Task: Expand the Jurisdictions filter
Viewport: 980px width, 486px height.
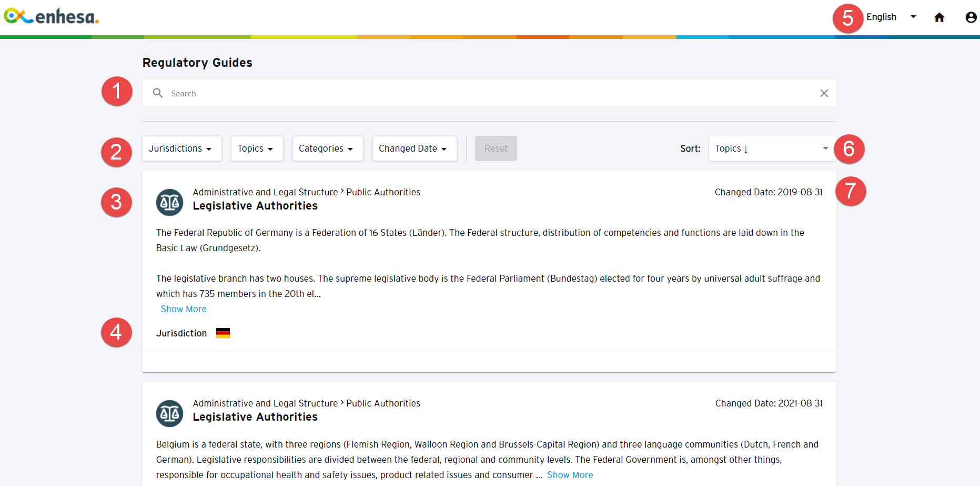Action: 181,148
